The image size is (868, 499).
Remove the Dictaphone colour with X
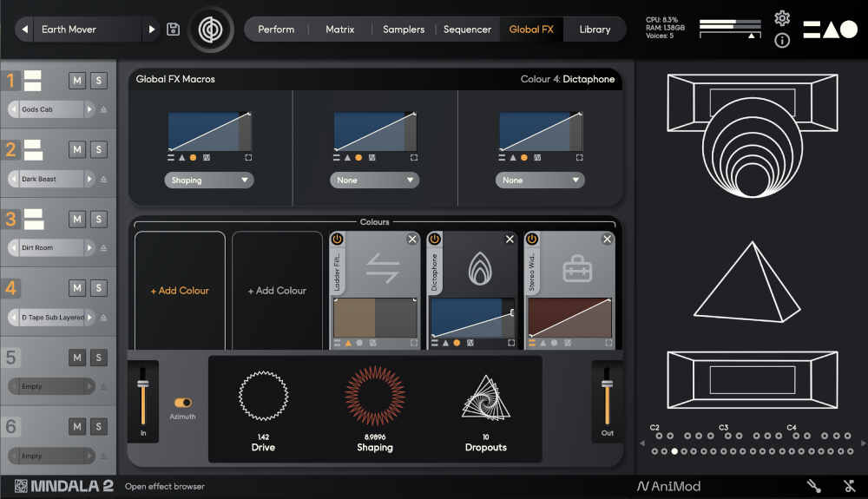pyautogui.click(x=510, y=240)
